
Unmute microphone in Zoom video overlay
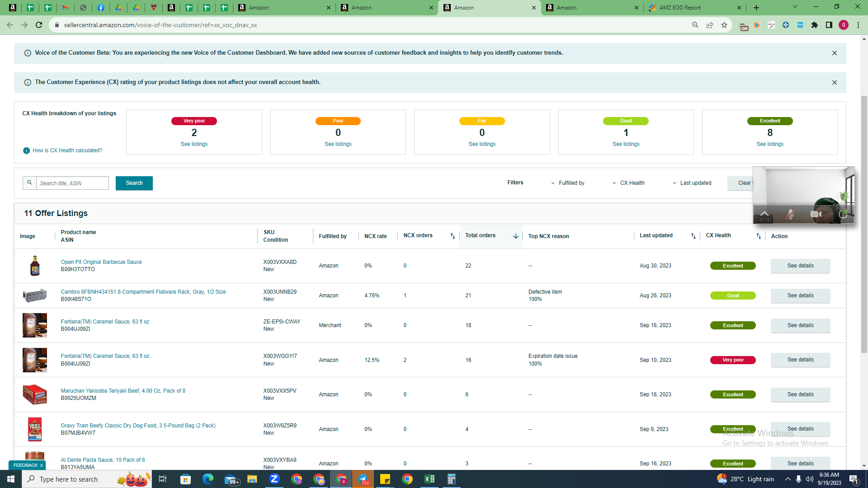[x=790, y=215]
